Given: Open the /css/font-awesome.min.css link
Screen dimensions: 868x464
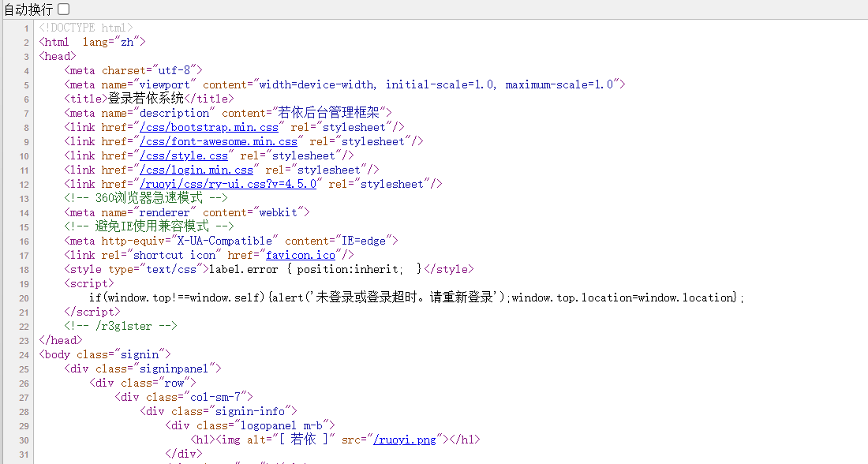Looking at the screenshot, I should point(219,142).
